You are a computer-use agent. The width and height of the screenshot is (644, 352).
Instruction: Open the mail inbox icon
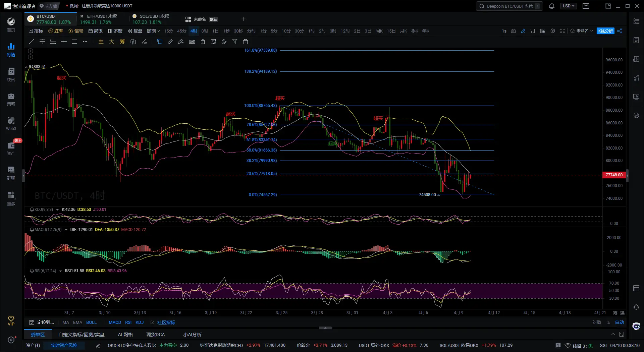[586, 6]
